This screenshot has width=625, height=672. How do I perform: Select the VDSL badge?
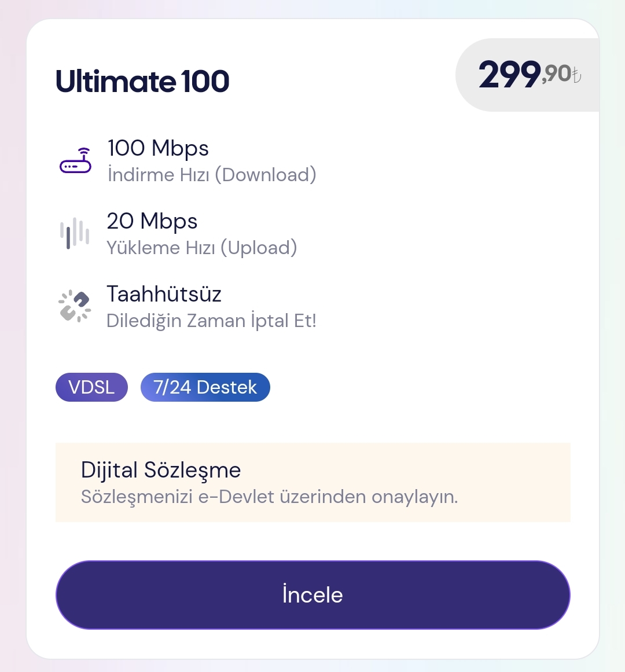91,387
